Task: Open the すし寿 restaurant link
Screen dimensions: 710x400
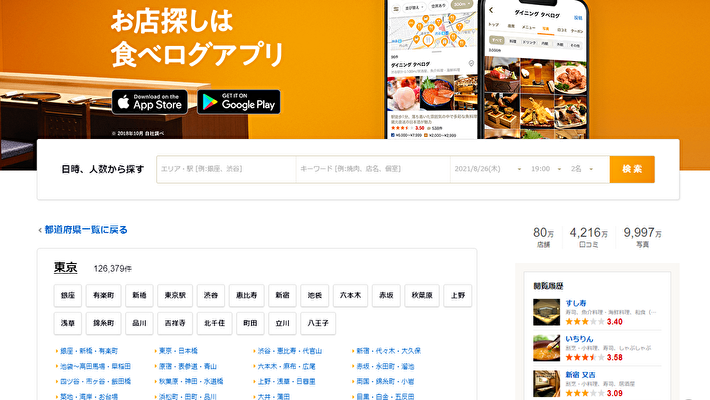Action: point(576,303)
